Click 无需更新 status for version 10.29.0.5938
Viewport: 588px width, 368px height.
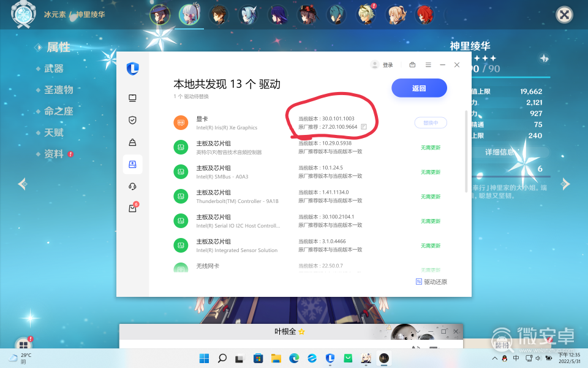[431, 148]
